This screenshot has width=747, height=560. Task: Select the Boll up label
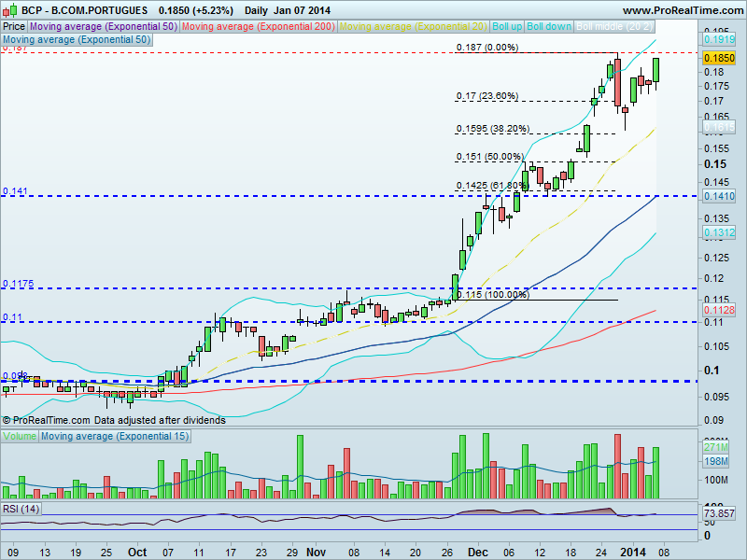[x=507, y=27]
